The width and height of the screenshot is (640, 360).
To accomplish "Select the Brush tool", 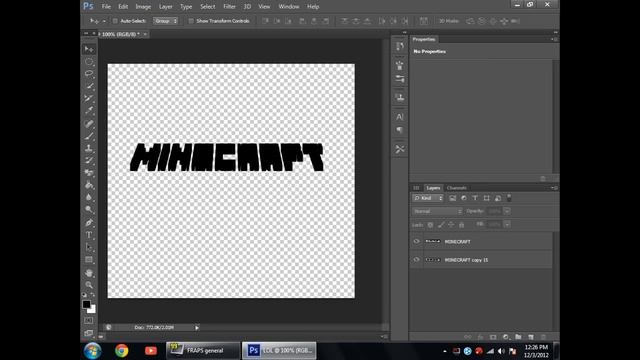I will pyautogui.click(x=89, y=136).
